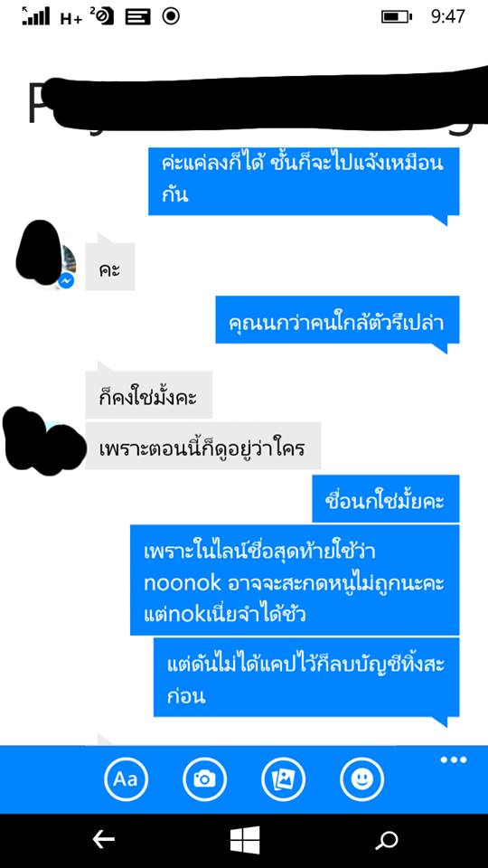The height and width of the screenshot is (868, 488).
Task: Tap the Aa text input icon
Action: click(126, 778)
